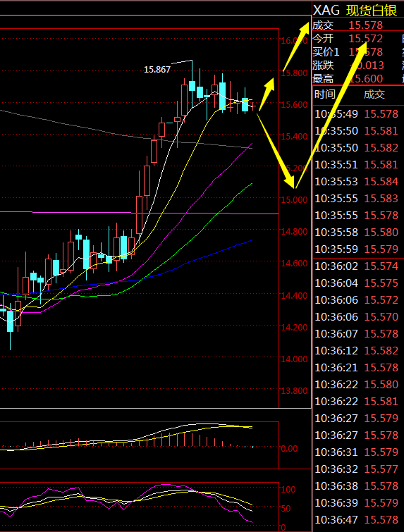The image size is (404, 532).
Task: Click the most recent candlestick on chart
Action: (x=253, y=106)
